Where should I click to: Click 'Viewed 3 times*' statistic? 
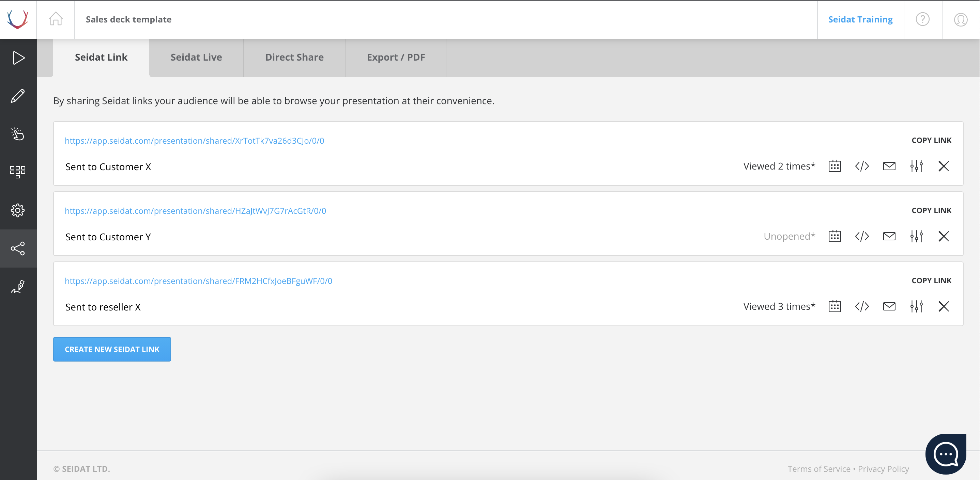779,306
